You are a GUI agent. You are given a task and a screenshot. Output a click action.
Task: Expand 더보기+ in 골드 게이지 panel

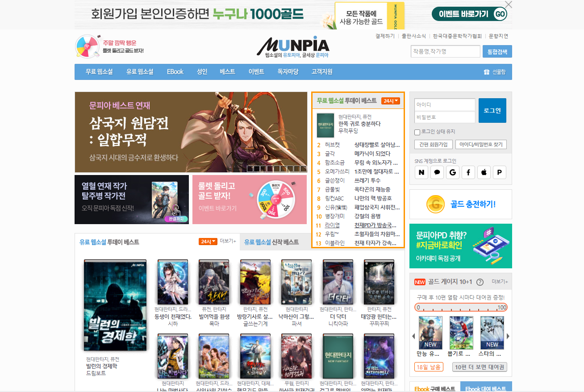(x=500, y=282)
